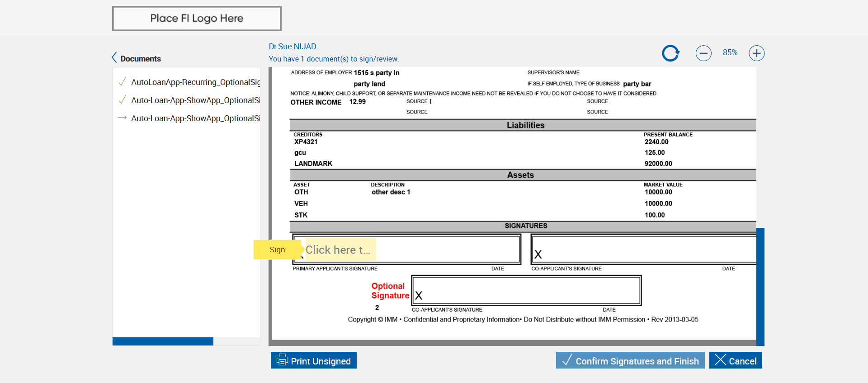
Task: Click 'You have 1 document(s) to sign/review' text
Action: tap(334, 59)
